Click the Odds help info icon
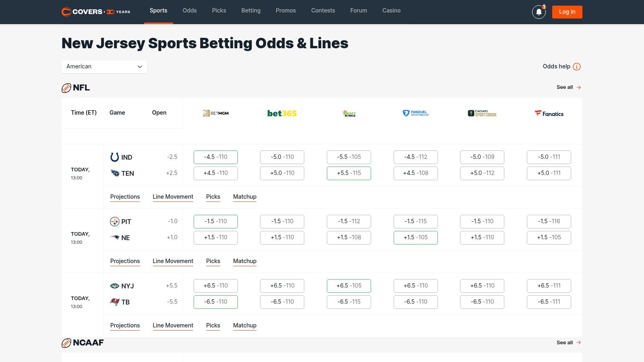Image resolution: width=644 pixels, height=362 pixels. click(x=577, y=67)
